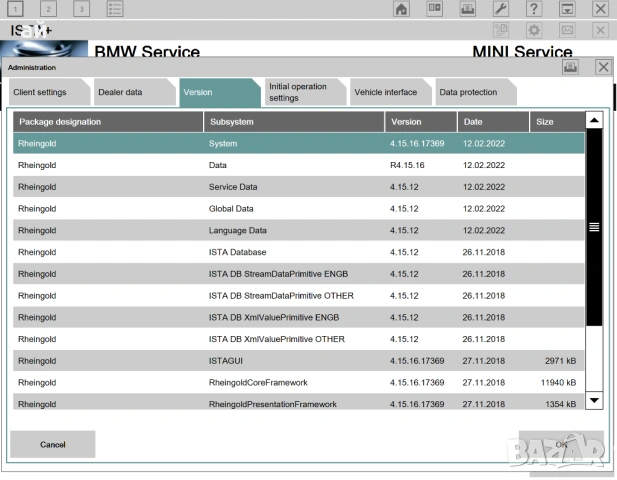Open Initial operation settings tab
Viewport: 617px width, 480px height.
tap(305, 92)
